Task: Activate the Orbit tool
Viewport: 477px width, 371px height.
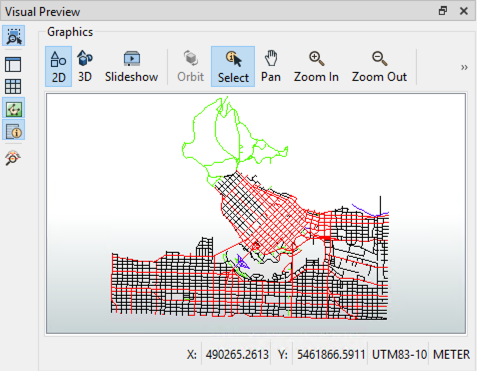Action: click(x=190, y=67)
